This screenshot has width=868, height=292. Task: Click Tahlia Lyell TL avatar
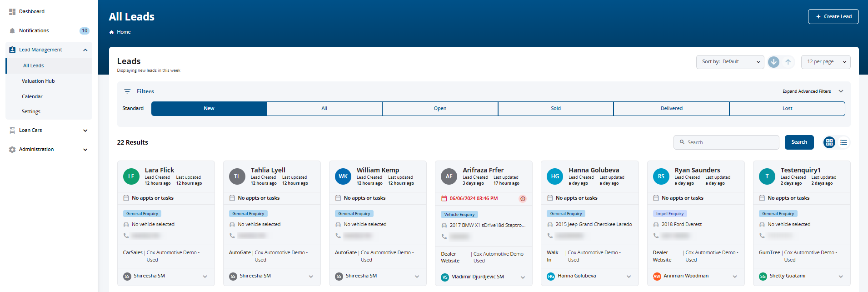237,176
